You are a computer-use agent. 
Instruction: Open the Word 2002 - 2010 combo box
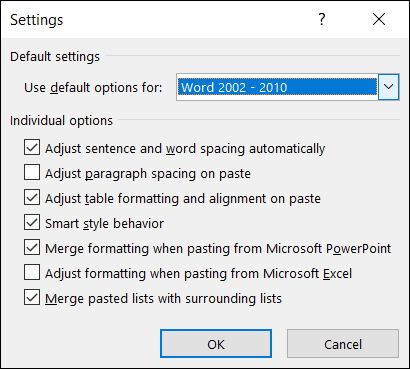point(287,87)
